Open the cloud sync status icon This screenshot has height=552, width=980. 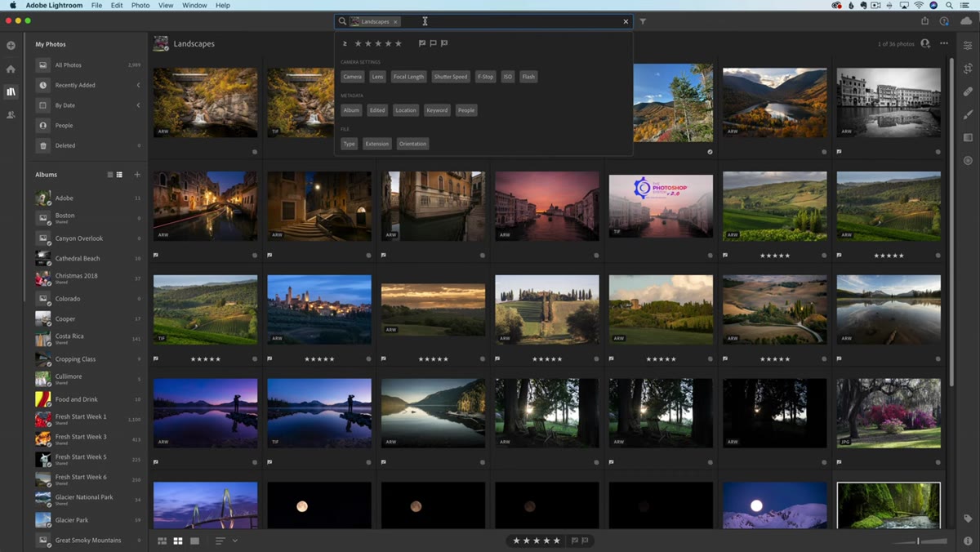pos(966,21)
